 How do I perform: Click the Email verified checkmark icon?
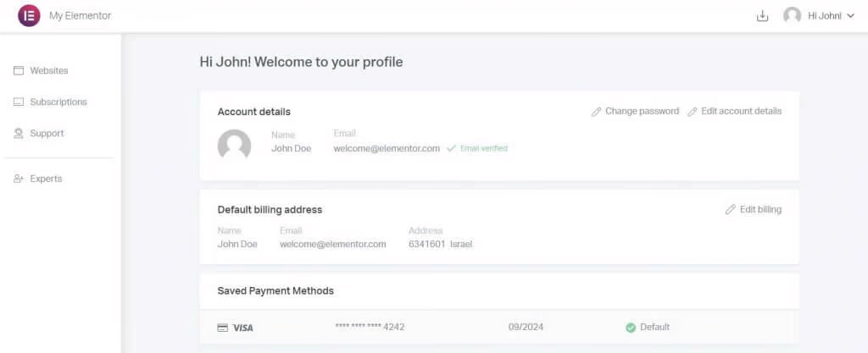(451, 149)
